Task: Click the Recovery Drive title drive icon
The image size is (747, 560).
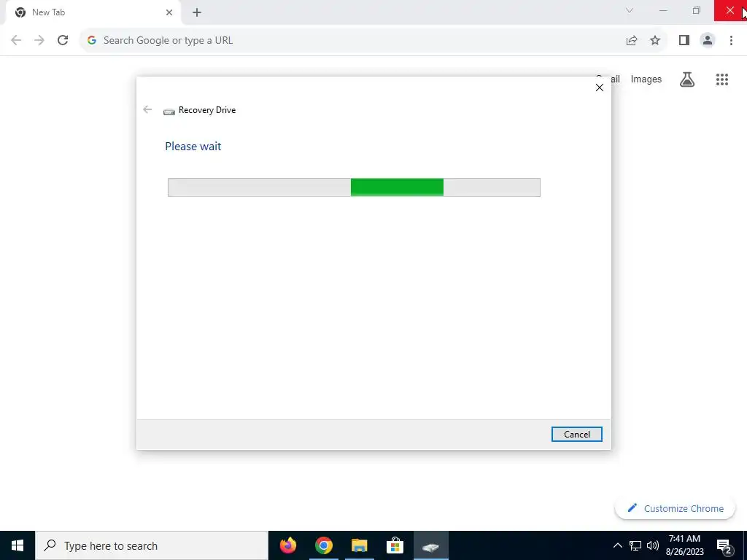Action: [169, 112]
